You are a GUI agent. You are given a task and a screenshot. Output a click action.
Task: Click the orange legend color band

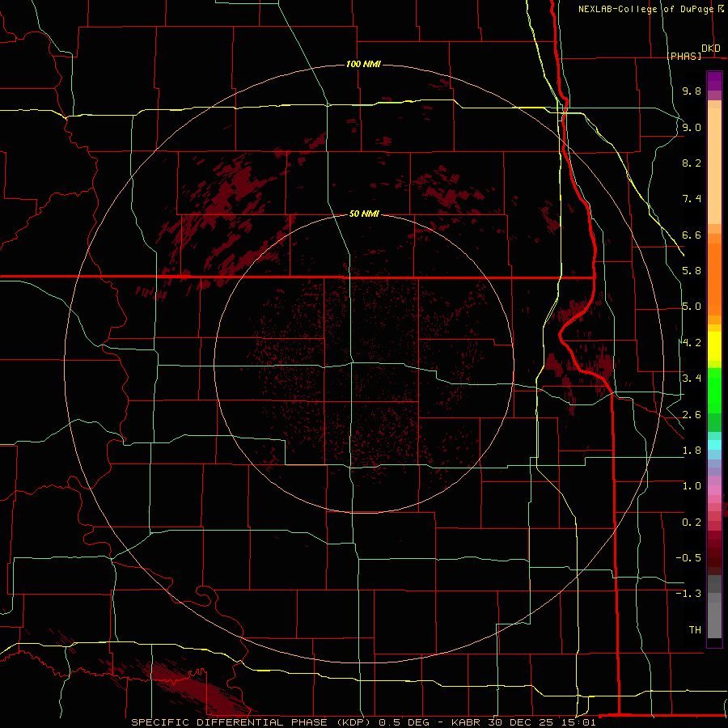pyautogui.click(x=714, y=278)
